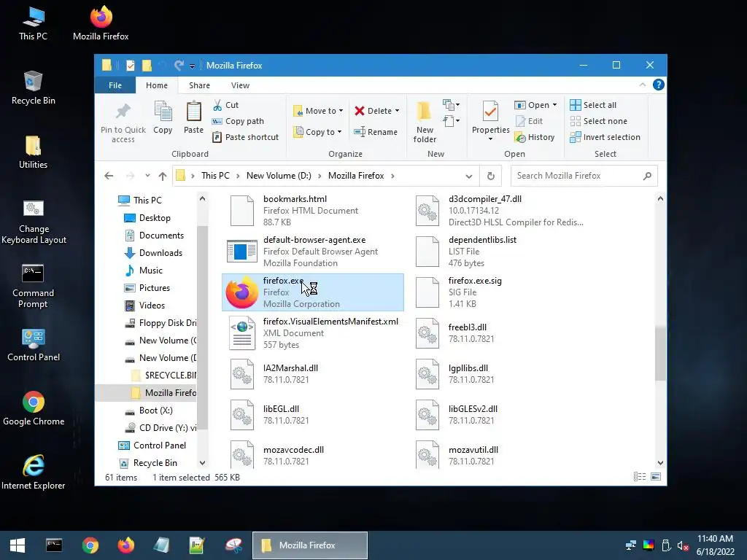The width and height of the screenshot is (747, 560).
Task: Switch to the Home ribbon tab
Action: point(157,85)
